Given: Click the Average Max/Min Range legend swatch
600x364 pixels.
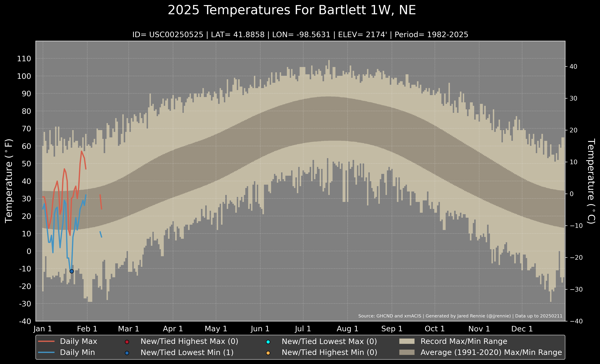Looking at the screenshot, I should coord(407,352).
